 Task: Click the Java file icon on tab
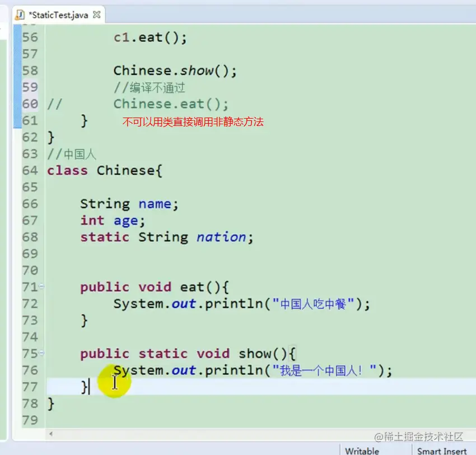click(x=20, y=15)
